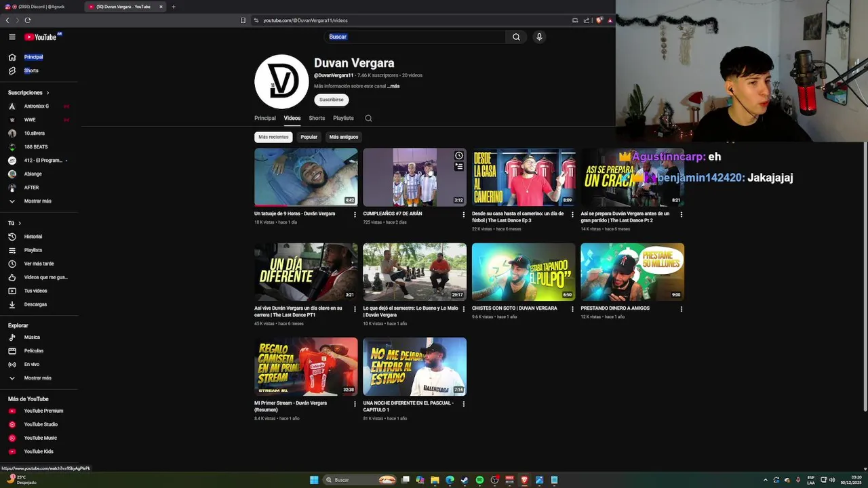Switch to the Discord browser tab
868x488 pixels.
tap(41, 7)
